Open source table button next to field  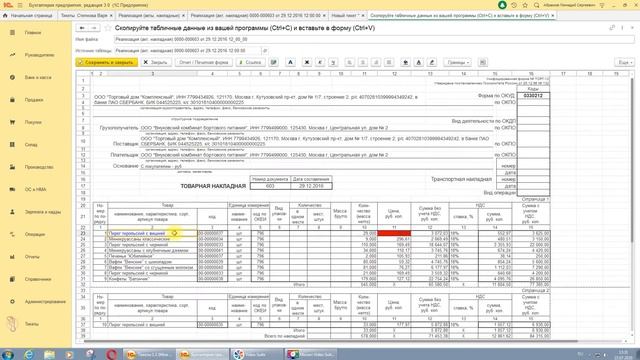pyautogui.click(x=265, y=51)
